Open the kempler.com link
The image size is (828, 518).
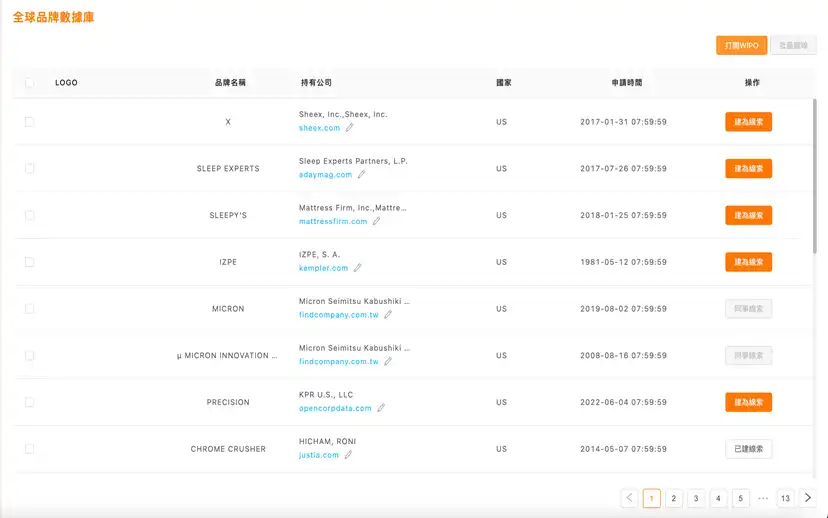coord(323,268)
